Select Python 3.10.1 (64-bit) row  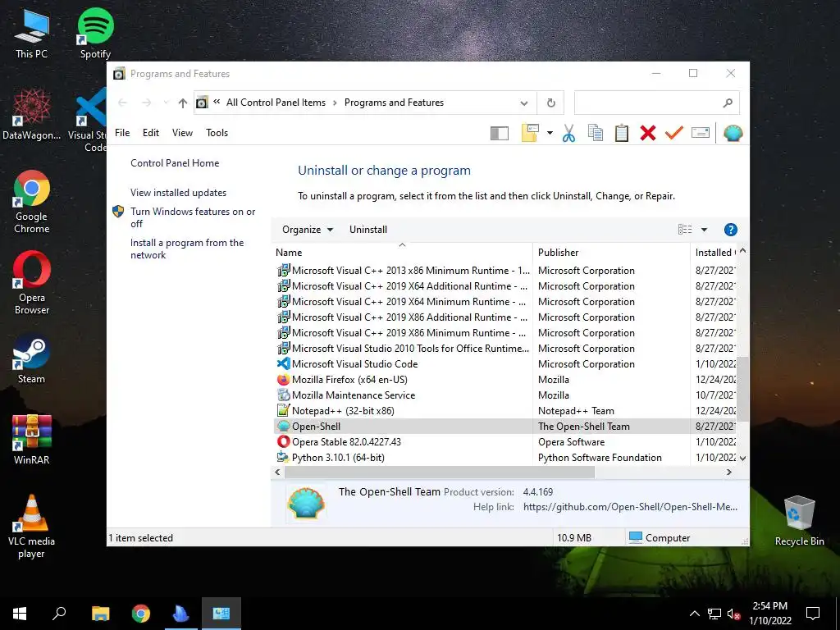click(x=504, y=458)
